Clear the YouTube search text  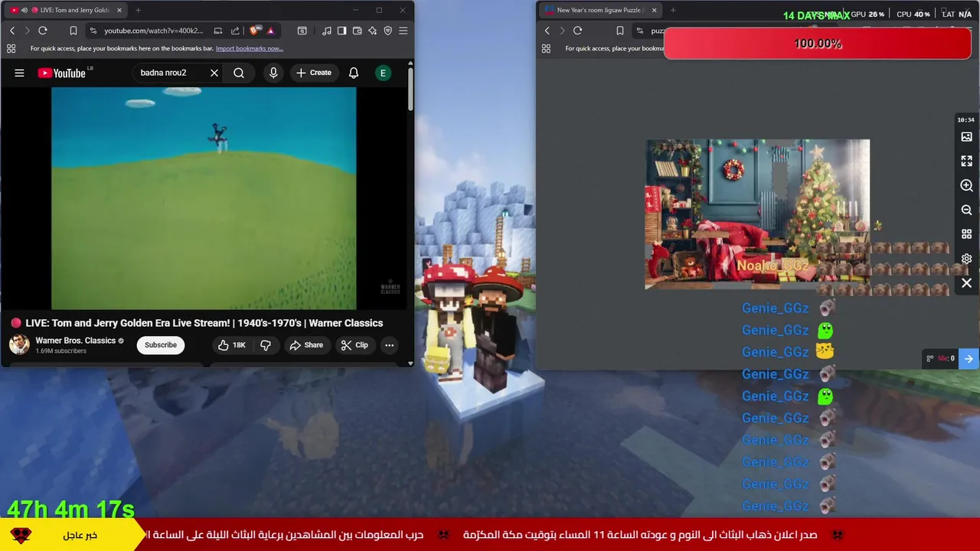click(x=214, y=73)
